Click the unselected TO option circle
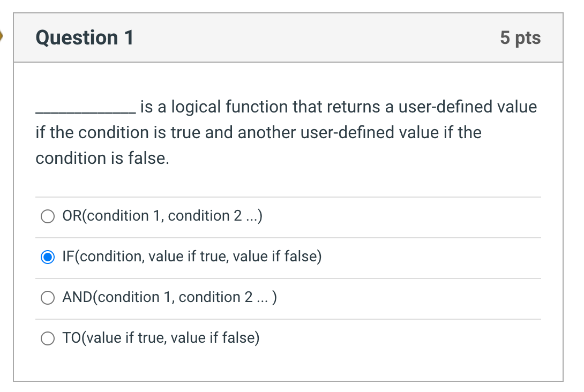 48,338
